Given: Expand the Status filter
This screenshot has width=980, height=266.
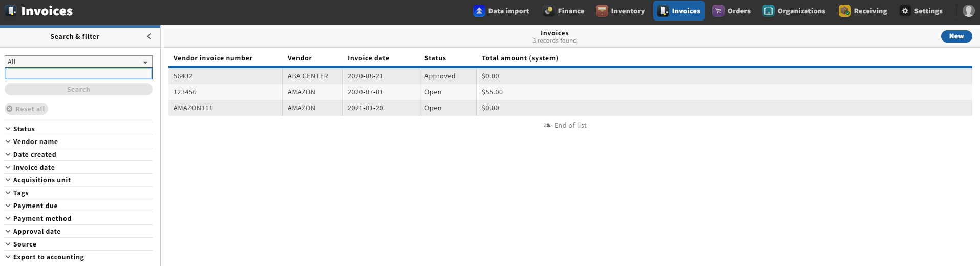Looking at the screenshot, I should tap(78, 129).
